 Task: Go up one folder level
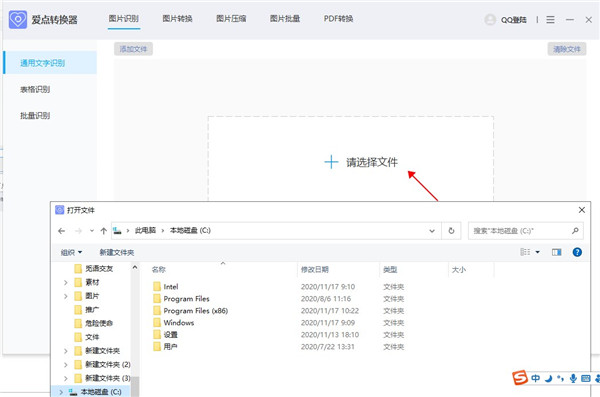[103, 231]
